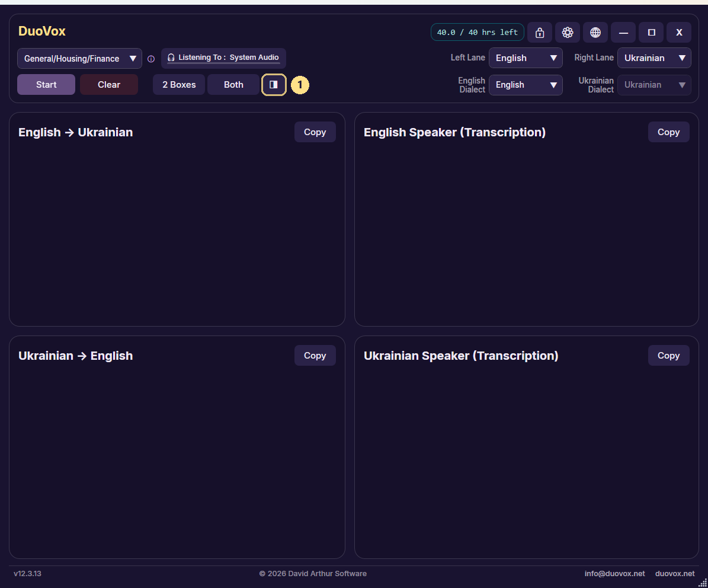Click the Ukrainian Speaker (Transcription) heading
The image size is (708, 588).
tap(461, 356)
